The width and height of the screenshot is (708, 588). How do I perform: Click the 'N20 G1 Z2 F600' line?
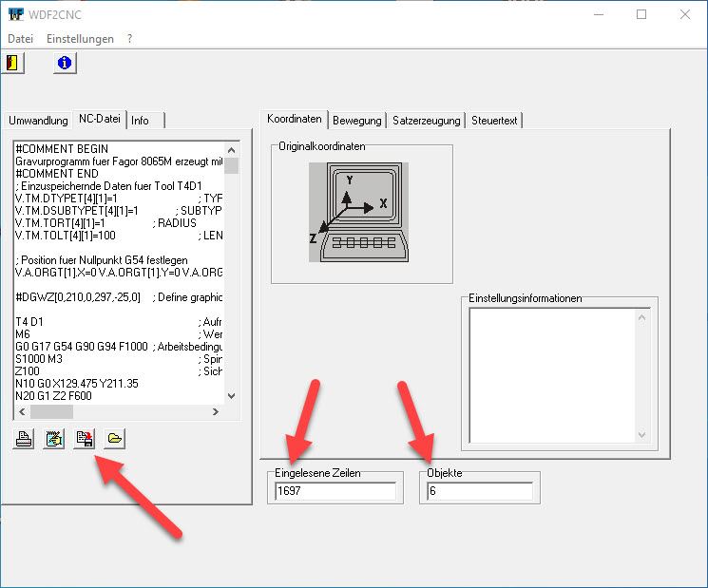54,396
